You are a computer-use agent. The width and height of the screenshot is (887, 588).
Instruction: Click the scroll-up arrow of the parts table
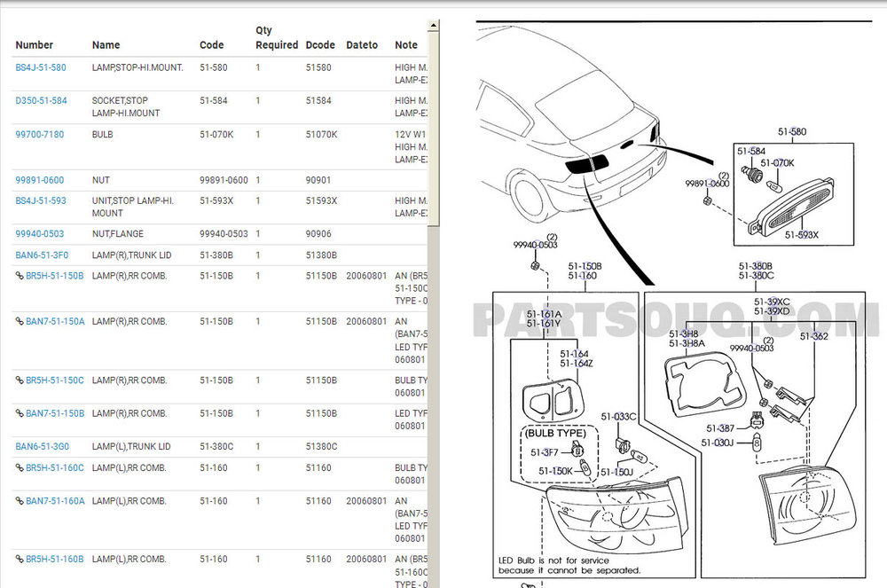(x=434, y=26)
